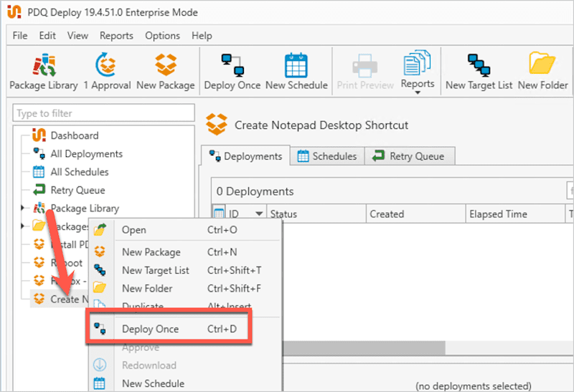Select Package Library tree node
The height and width of the screenshot is (392, 574).
pos(85,209)
